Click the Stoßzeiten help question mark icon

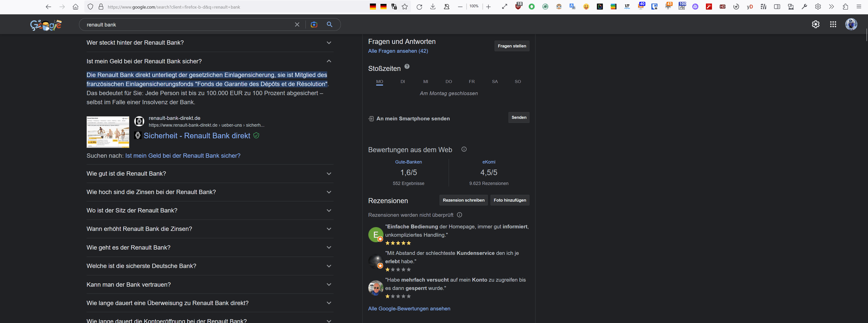(x=407, y=66)
